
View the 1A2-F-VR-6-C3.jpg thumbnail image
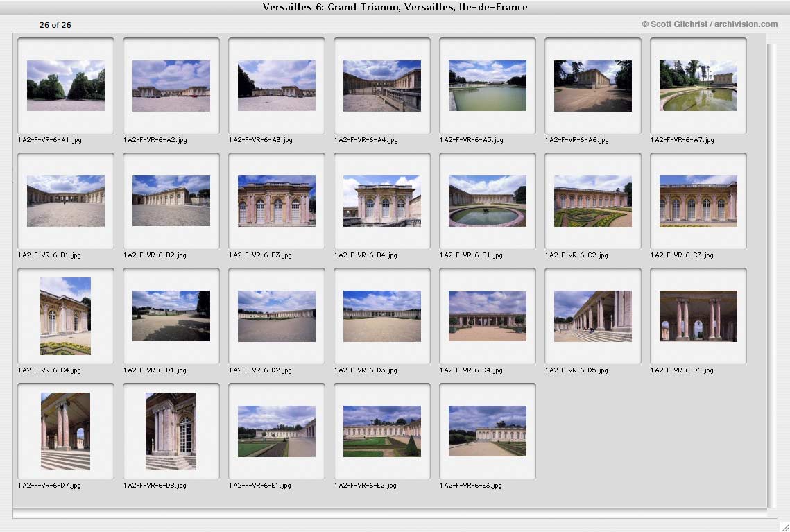point(698,201)
